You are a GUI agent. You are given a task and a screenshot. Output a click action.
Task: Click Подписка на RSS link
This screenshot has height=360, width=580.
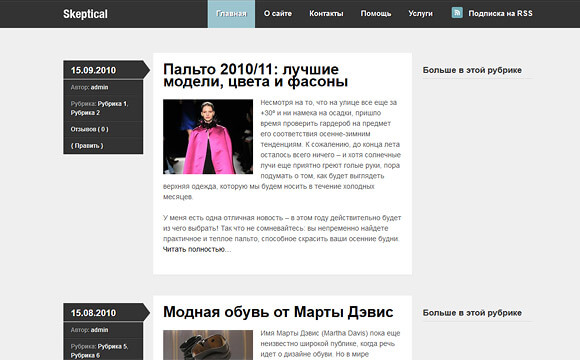(x=500, y=13)
